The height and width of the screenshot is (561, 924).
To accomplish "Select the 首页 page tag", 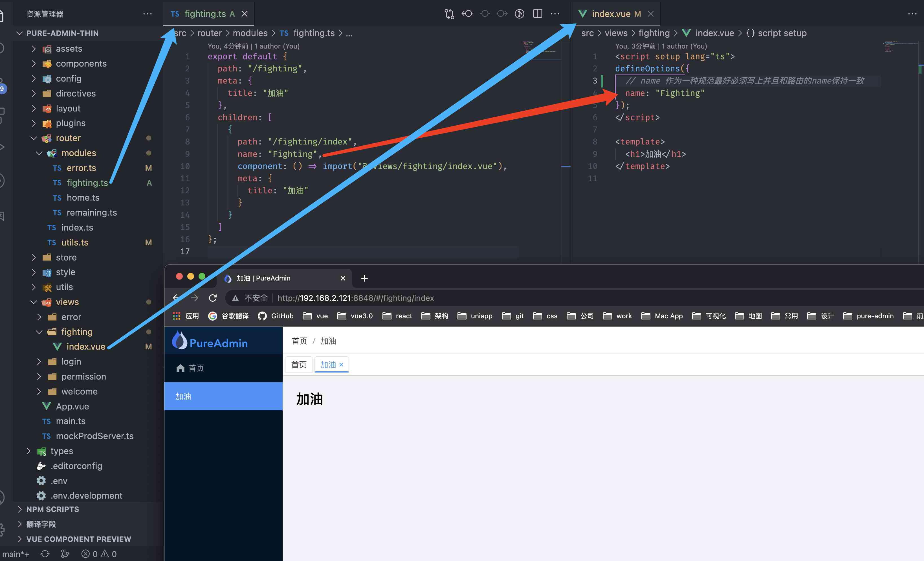I will pyautogui.click(x=299, y=364).
